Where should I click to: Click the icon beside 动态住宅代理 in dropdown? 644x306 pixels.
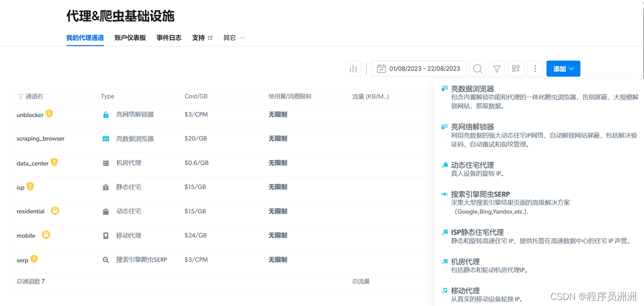tap(444, 165)
